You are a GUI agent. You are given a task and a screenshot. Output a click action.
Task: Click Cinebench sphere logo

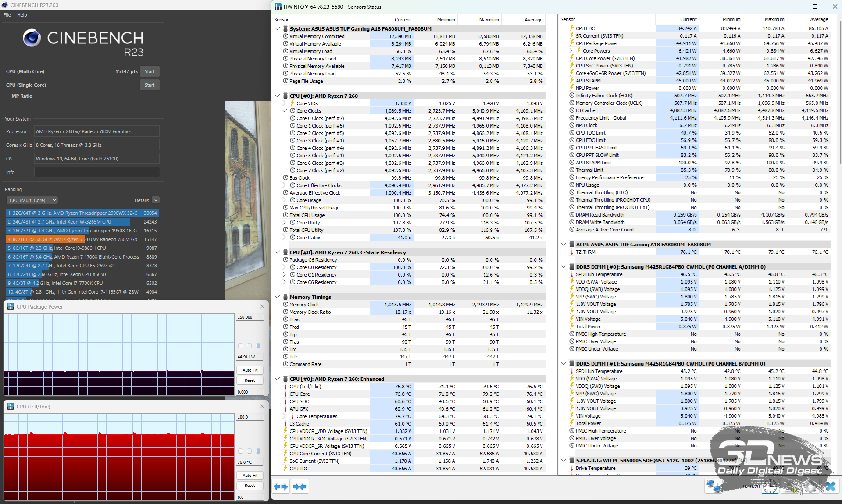(32, 38)
